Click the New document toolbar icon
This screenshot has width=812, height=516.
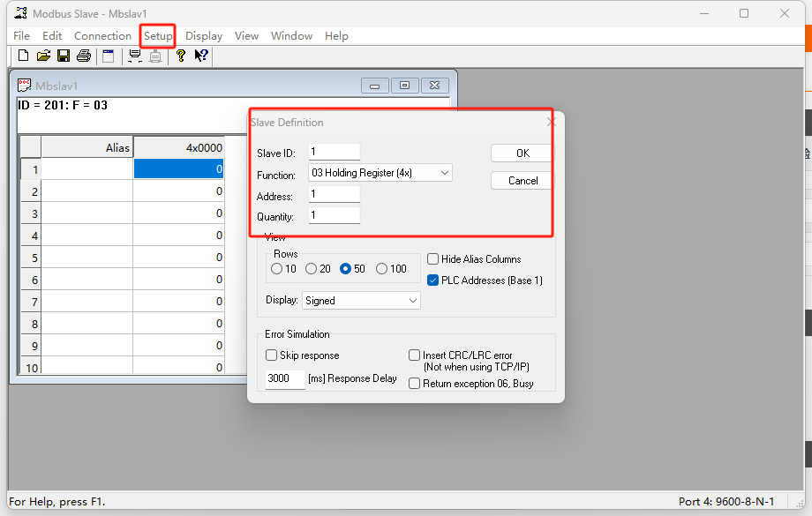click(x=24, y=56)
